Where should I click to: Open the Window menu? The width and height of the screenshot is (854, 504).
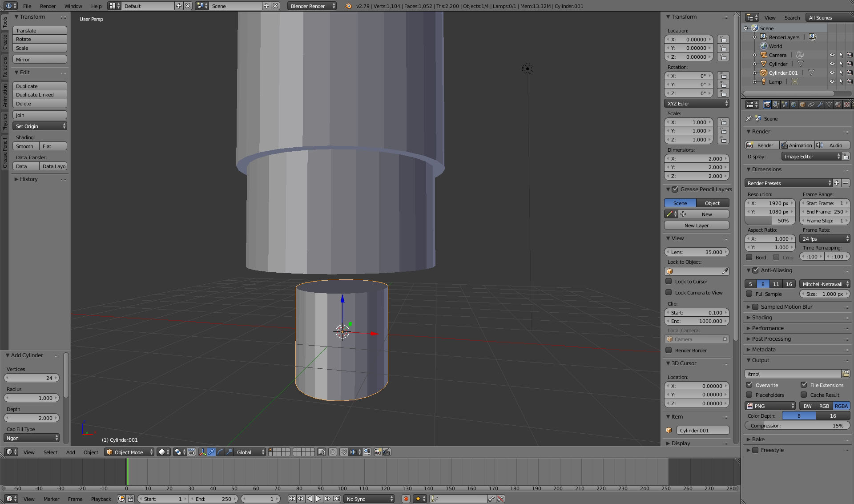(73, 6)
